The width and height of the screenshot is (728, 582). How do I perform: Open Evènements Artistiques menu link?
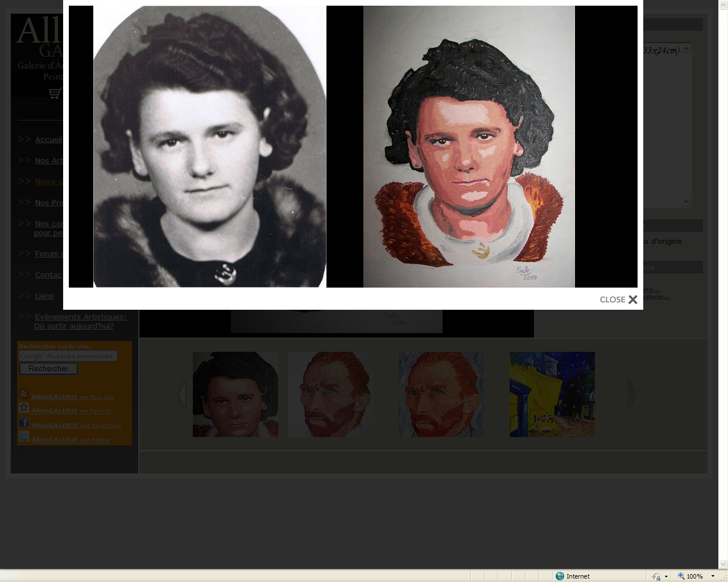pos(80,317)
